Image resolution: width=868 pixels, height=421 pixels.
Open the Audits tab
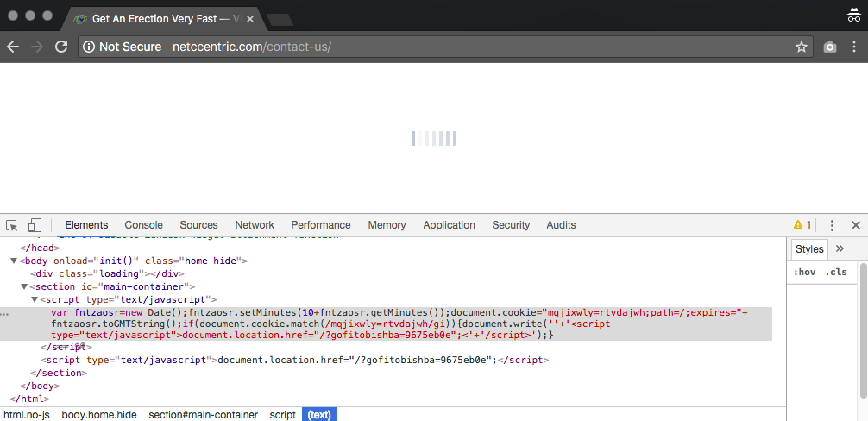(x=562, y=225)
